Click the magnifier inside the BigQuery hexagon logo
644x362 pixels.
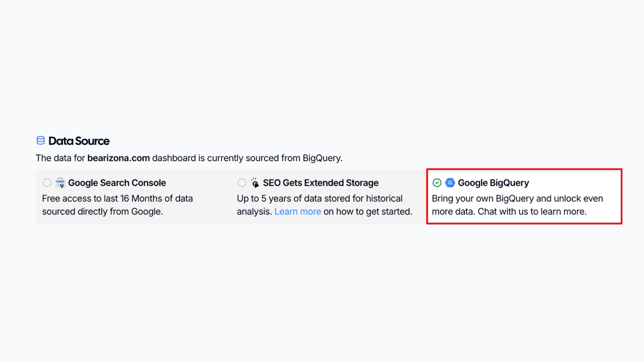click(x=450, y=183)
